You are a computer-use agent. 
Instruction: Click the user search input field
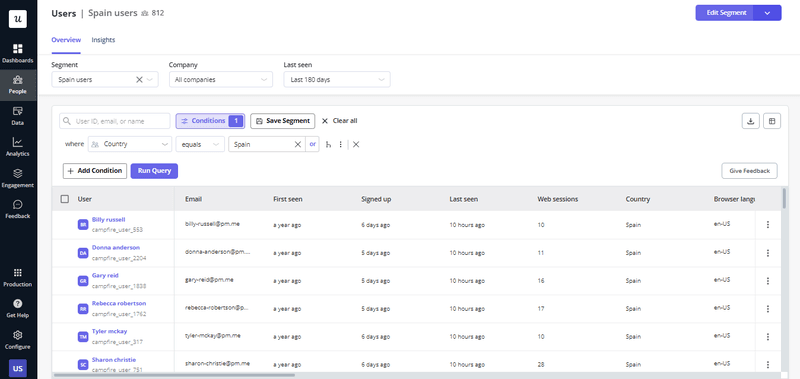(x=115, y=121)
